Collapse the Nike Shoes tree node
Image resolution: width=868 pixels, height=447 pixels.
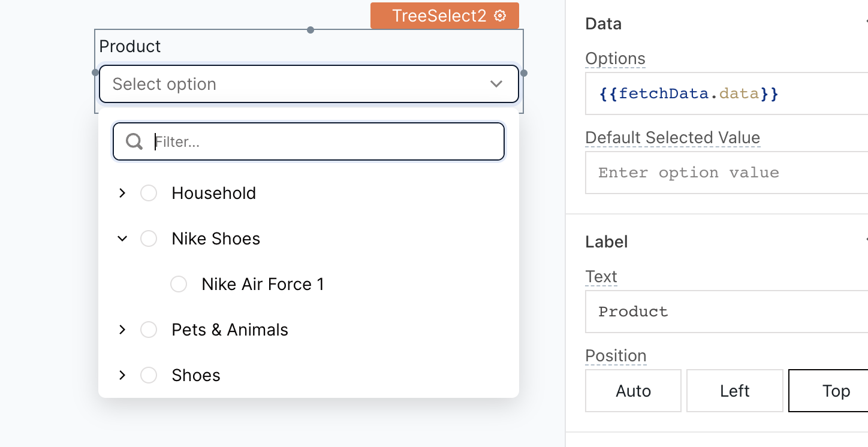click(122, 238)
